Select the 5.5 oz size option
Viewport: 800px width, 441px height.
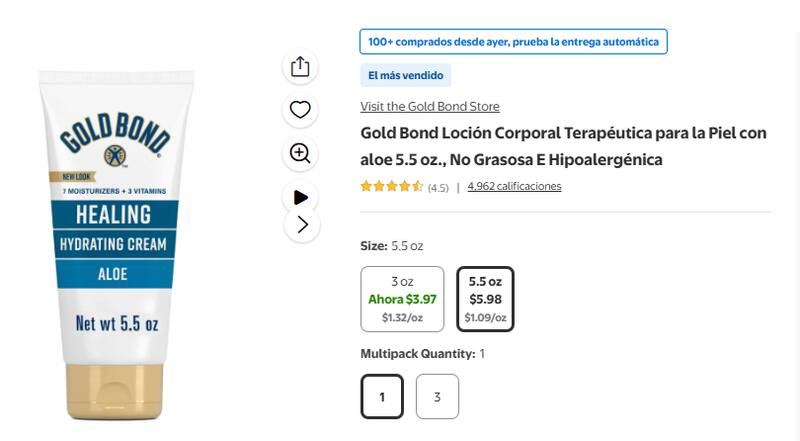click(x=485, y=299)
